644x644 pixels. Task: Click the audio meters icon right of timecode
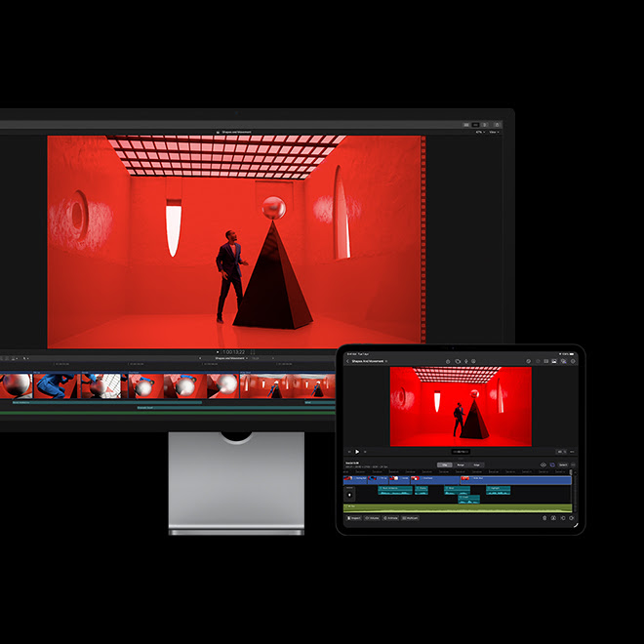coord(253,352)
